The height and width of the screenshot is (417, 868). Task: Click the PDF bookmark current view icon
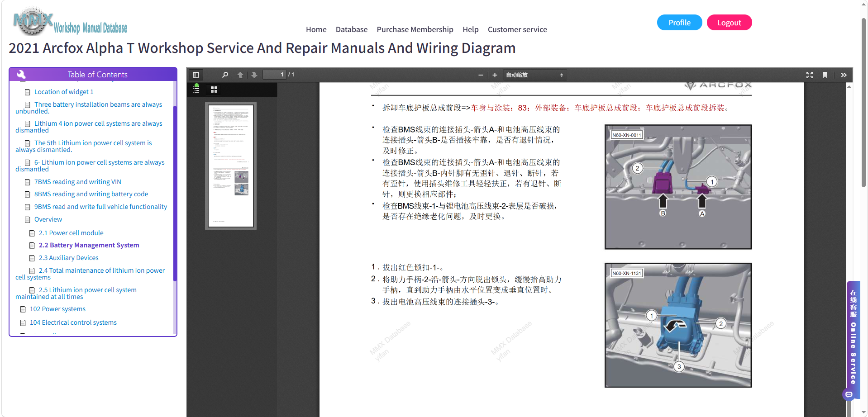click(825, 75)
